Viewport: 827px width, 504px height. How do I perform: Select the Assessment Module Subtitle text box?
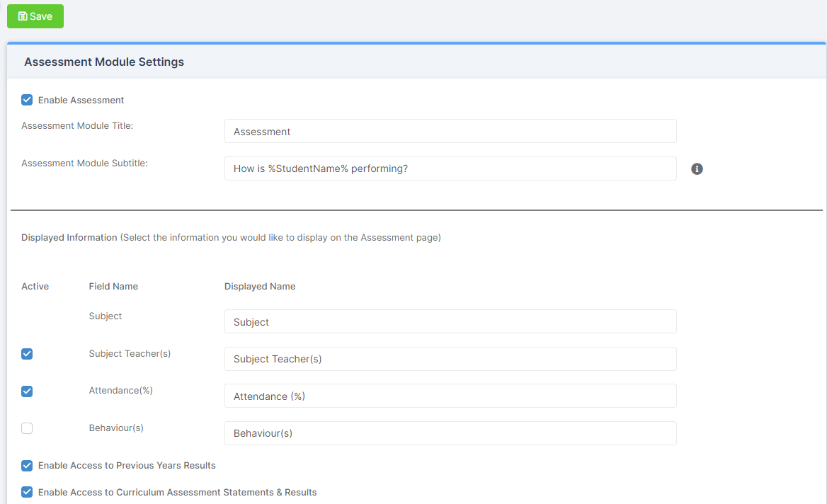450,168
